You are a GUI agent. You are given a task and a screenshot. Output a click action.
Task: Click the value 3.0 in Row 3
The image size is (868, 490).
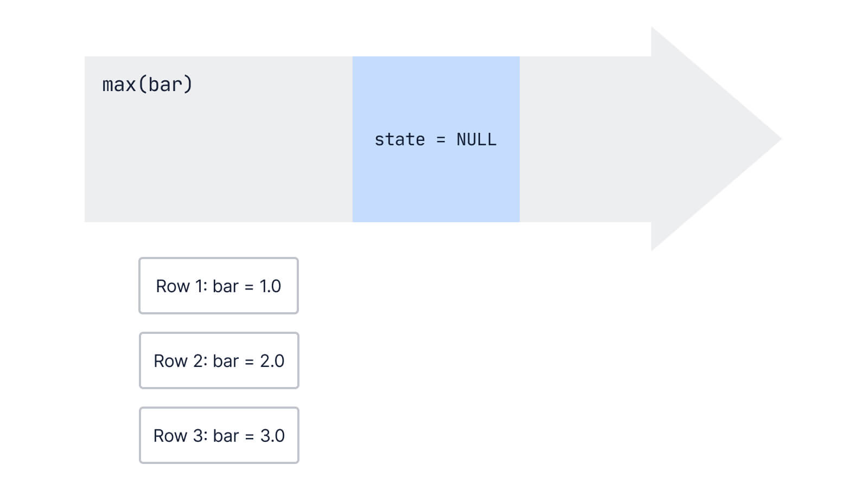coord(272,436)
